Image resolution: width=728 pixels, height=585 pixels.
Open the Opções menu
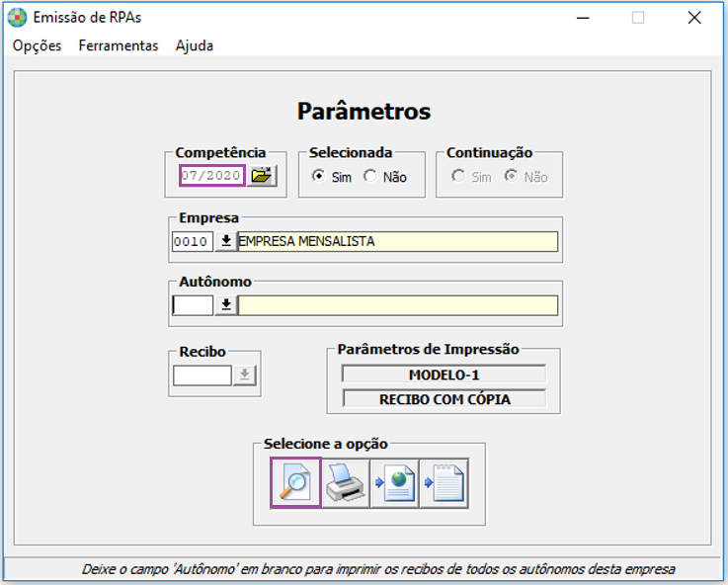click(x=37, y=45)
